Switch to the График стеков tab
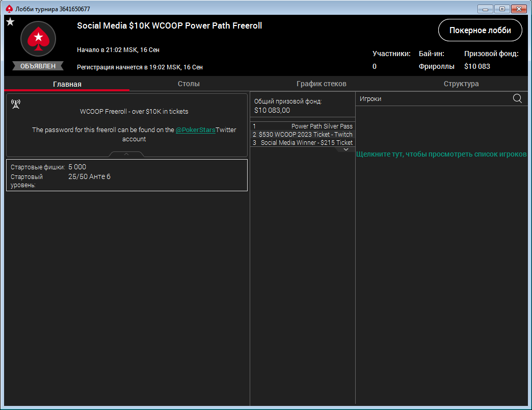The image size is (532, 410). coord(322,84)
